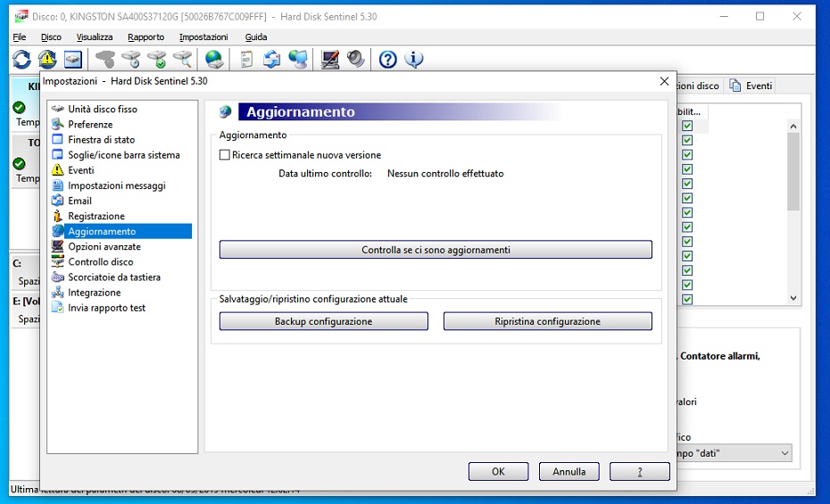This screenshot has width=830, height=504.
Task: Open the Guida menu
Action: 255,37
